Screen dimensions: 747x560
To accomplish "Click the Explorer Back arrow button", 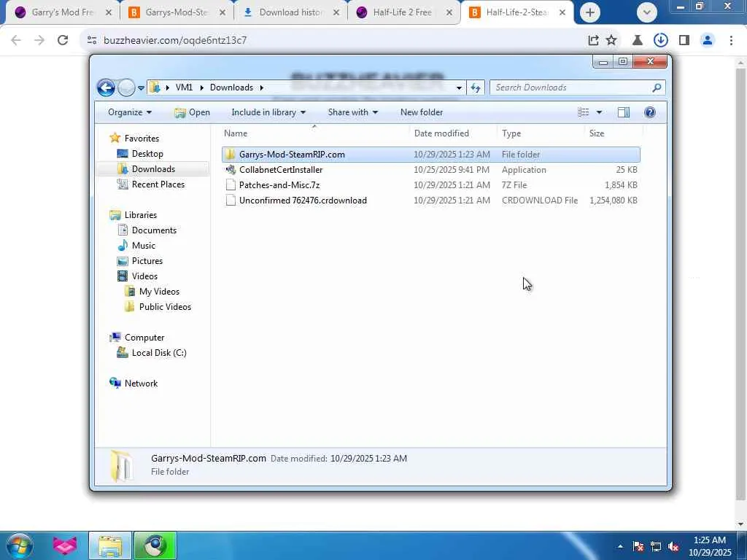I will point(106,87).
